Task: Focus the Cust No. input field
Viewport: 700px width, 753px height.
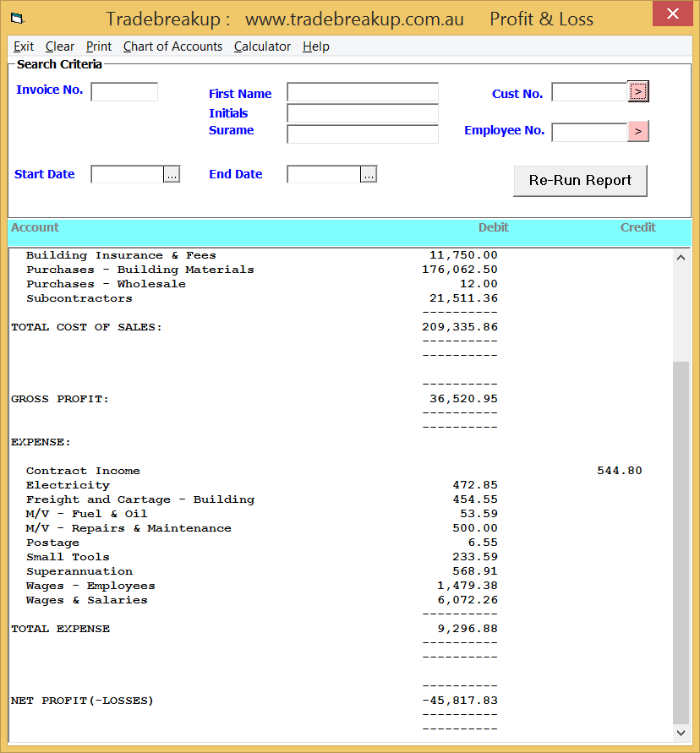Action: click(589, 92)
